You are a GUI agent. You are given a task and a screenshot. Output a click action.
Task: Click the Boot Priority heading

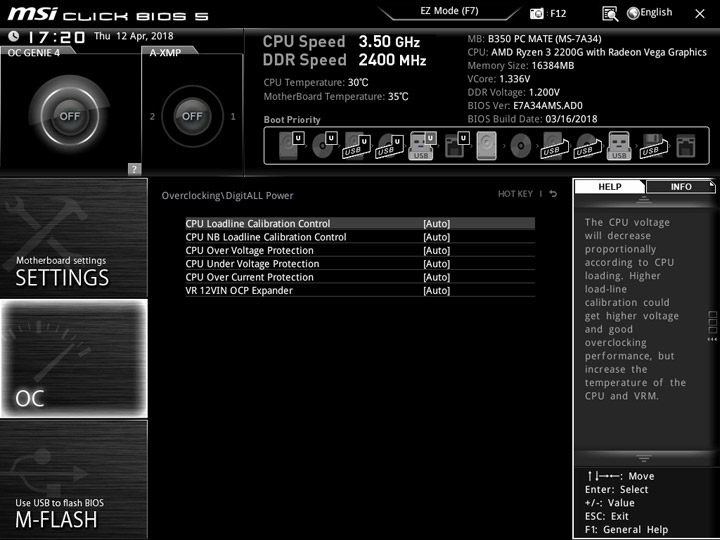[x=292, y=119]
